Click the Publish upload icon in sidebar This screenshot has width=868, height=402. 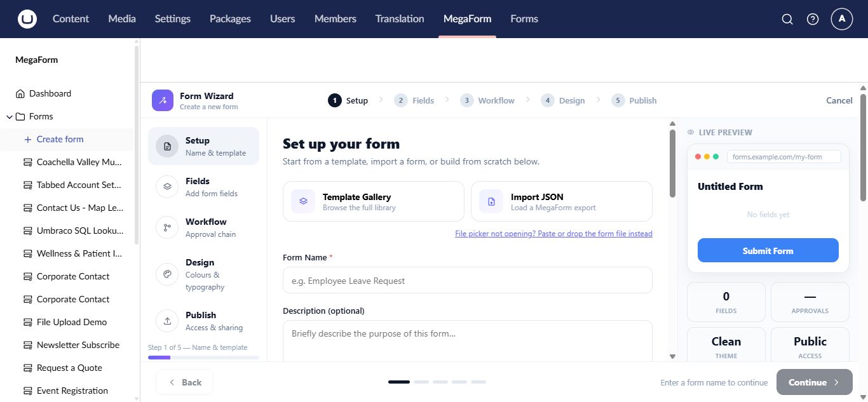pyautogui.click(x=167, y=321)
